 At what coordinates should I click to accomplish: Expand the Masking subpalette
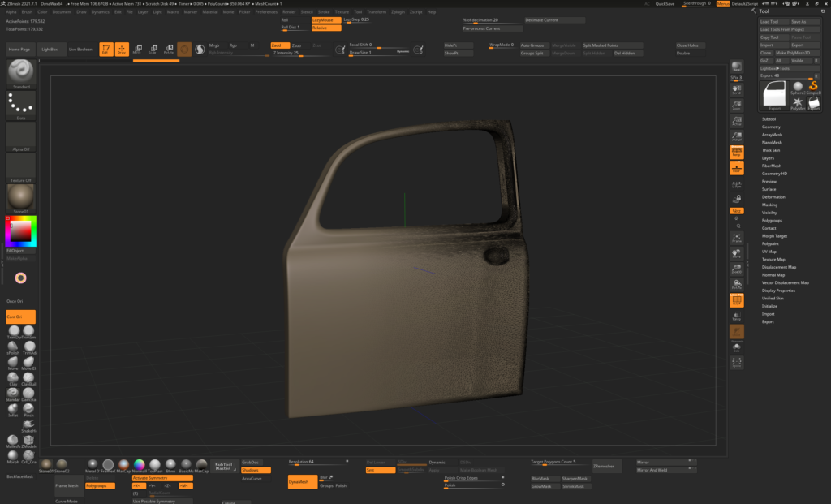pyautogui.click(x=771, y=205)
